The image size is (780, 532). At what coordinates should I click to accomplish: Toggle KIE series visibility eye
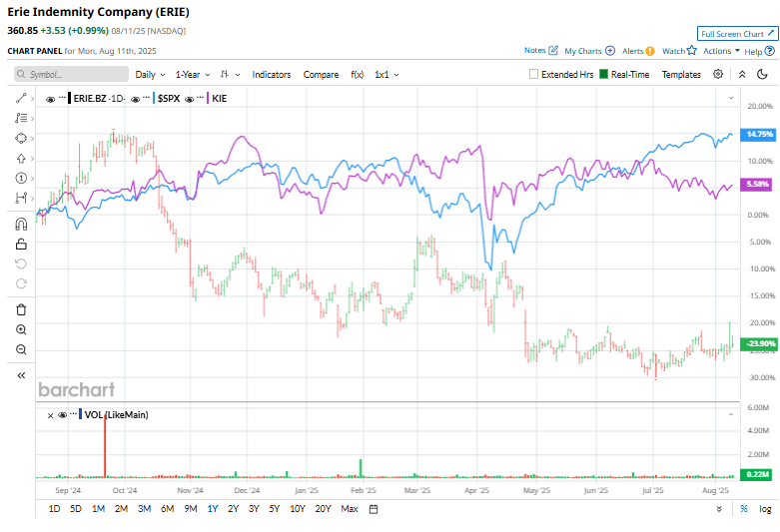click(x=190, y=99)
